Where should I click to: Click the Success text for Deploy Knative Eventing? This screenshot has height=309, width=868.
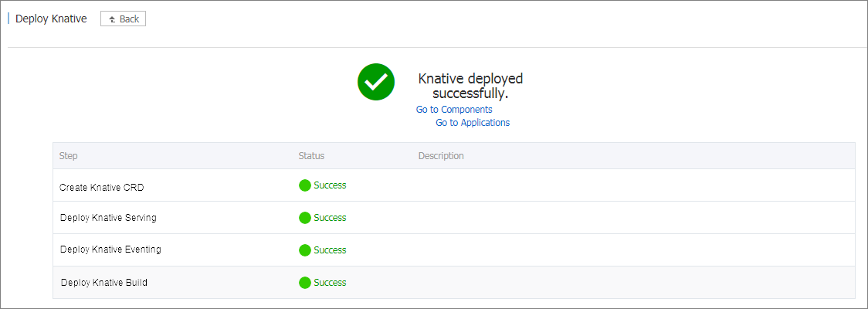click(x=330, y=250)
